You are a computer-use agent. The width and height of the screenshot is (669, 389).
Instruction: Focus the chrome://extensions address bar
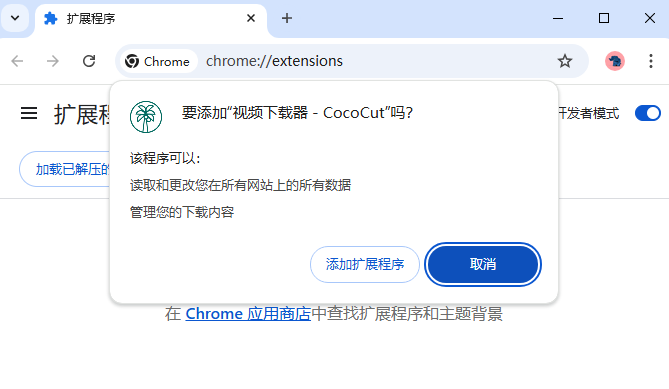pos(375,61)
